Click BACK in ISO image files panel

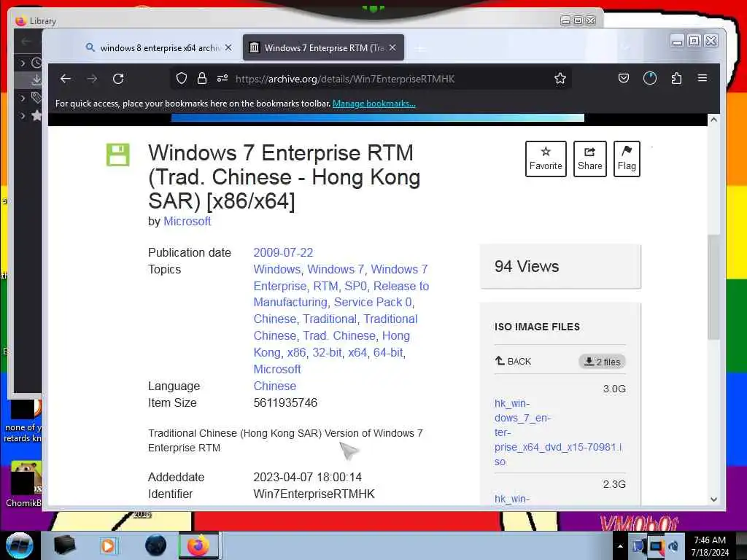(x=513, y=362)
